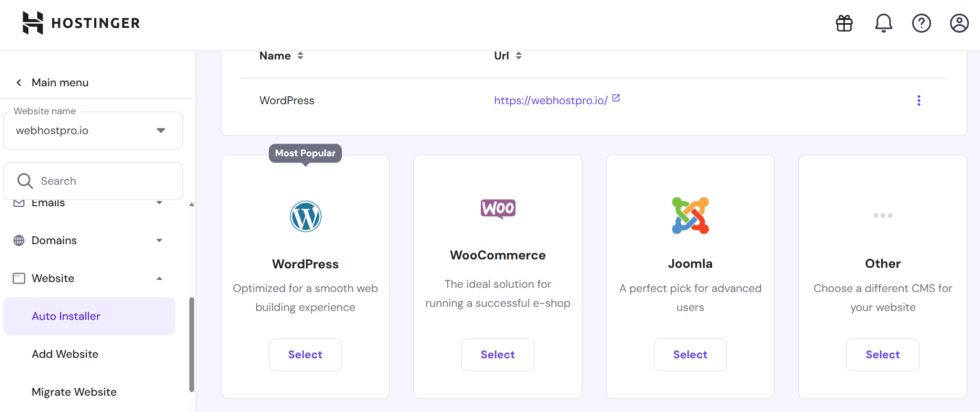This screenshot has height=412, width=980.
Task: Click the WordPress logo in the card
Action: tap(306, 216)
